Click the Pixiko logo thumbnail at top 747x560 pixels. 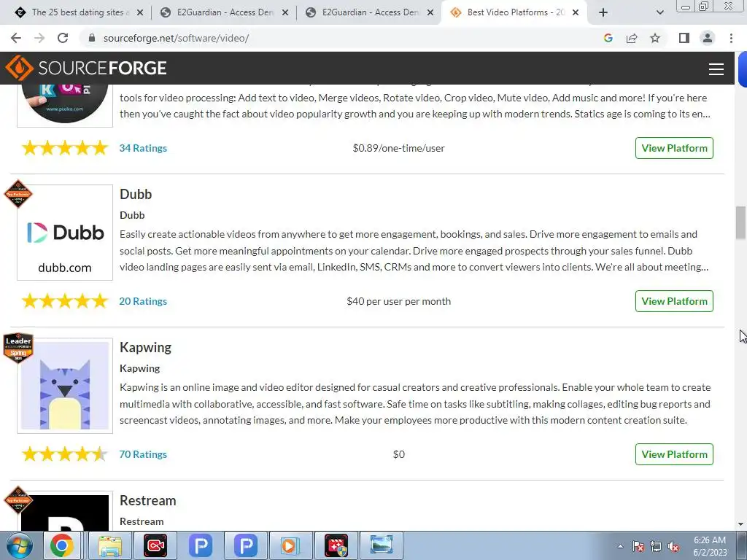65,105
